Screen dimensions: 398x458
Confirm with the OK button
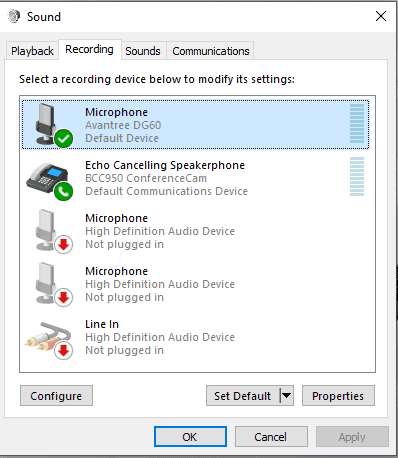click(x=190, y=437)
